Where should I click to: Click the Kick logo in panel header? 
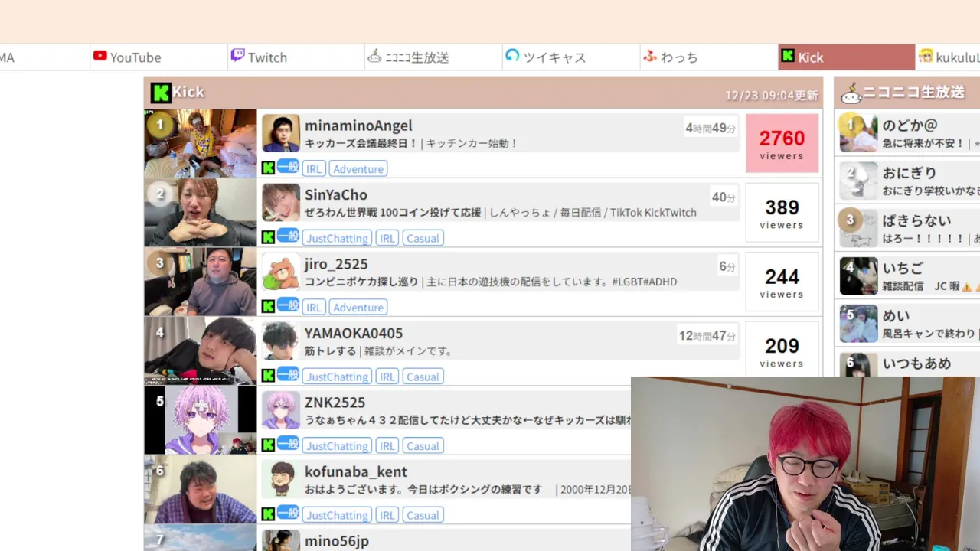coord(160,93)
